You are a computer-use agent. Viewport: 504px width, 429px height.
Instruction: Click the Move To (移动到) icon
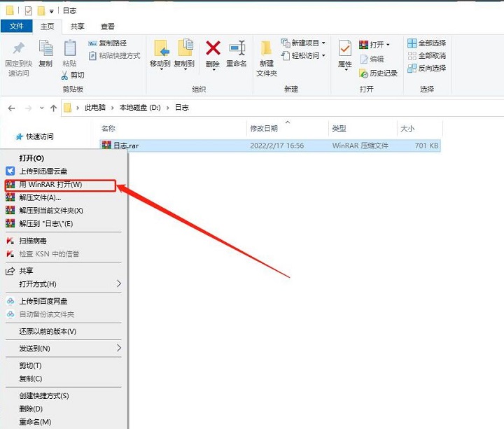[x=161, y=48]
